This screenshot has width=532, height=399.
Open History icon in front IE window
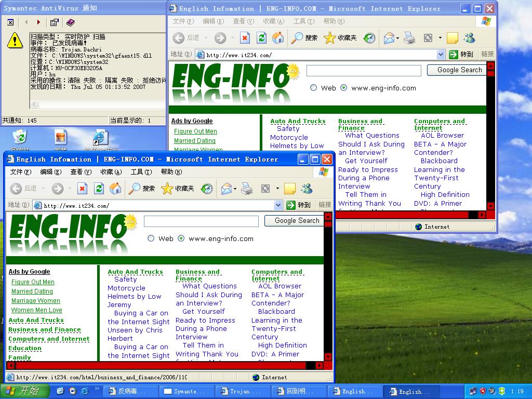[x=207, y=188]
